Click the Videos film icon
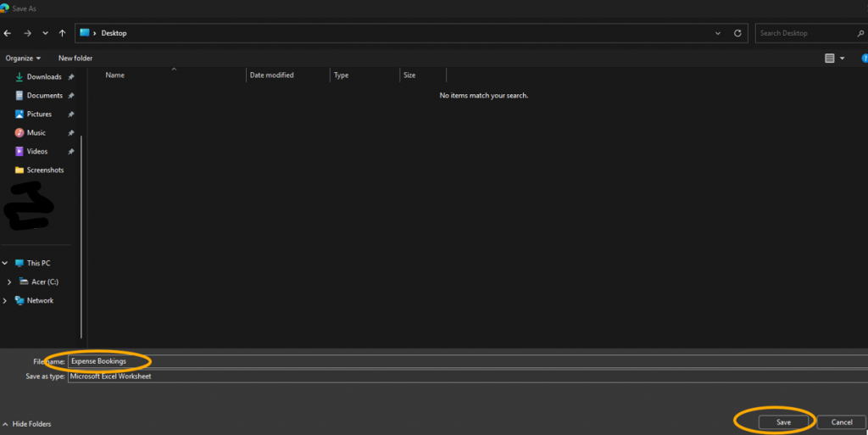The width and height of the screenshot is (868, 435). (x=19, y=151)
